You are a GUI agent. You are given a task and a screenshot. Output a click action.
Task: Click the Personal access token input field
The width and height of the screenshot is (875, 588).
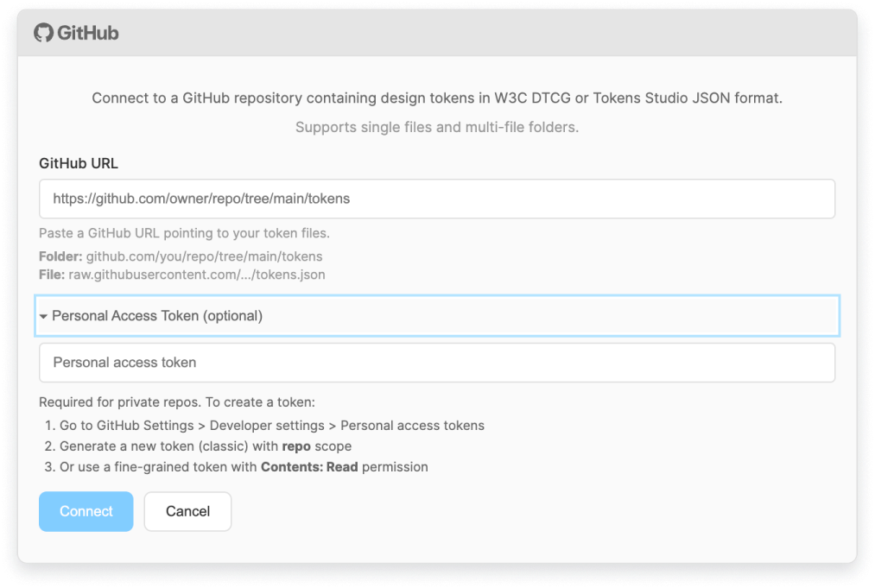click(x=346, y=362)
